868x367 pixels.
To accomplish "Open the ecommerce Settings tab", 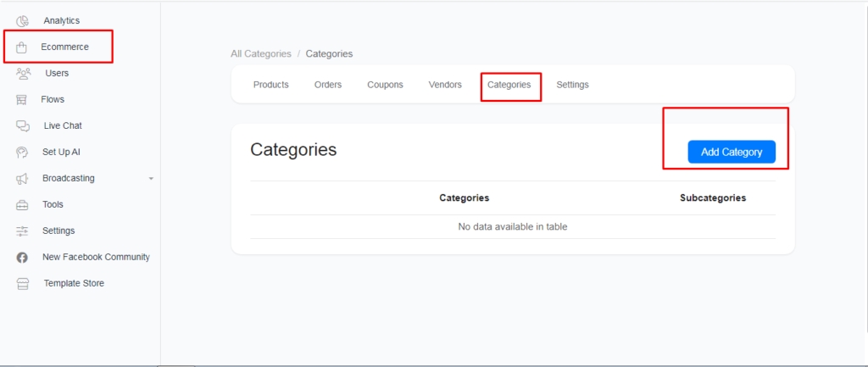I will (572, 85).
